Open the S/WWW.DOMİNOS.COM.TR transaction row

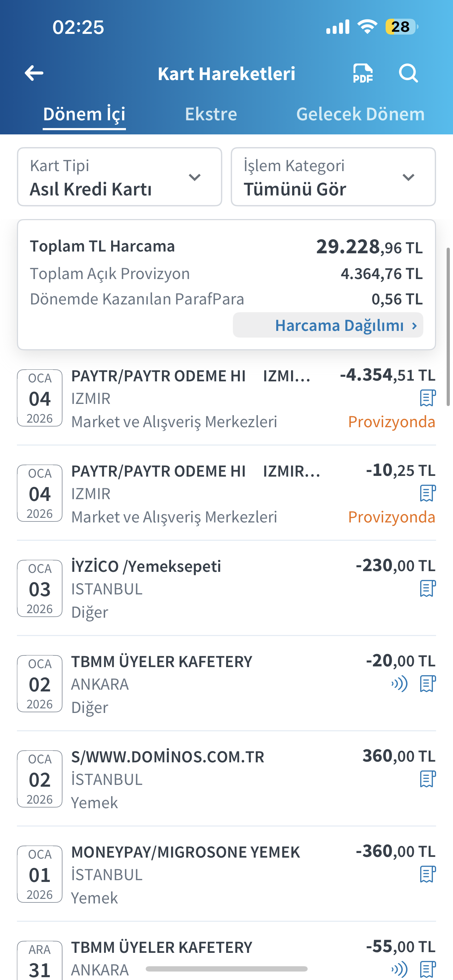point(226,779)
